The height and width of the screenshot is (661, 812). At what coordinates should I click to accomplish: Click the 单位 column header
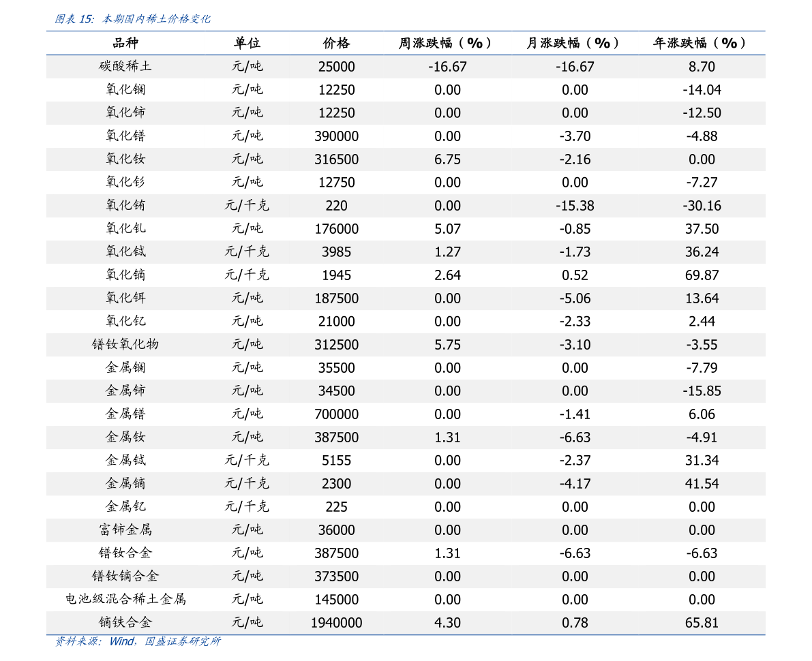(x=247, y=43)
